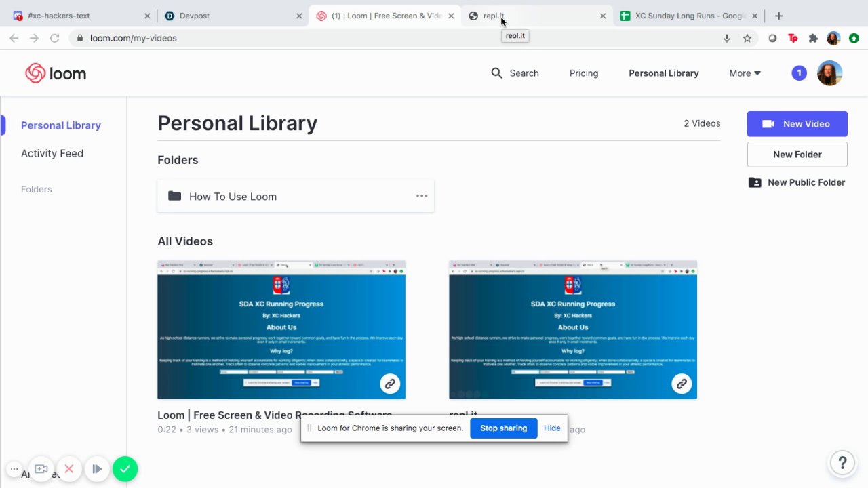Close the XC Sunday Long Runs tab
This screenshot has width=868, height=488.
click(x=755, y=16)
